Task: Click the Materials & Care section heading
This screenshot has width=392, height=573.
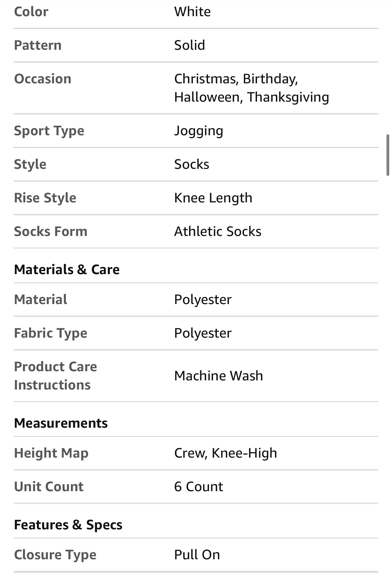Action: (x=67, y=270)
